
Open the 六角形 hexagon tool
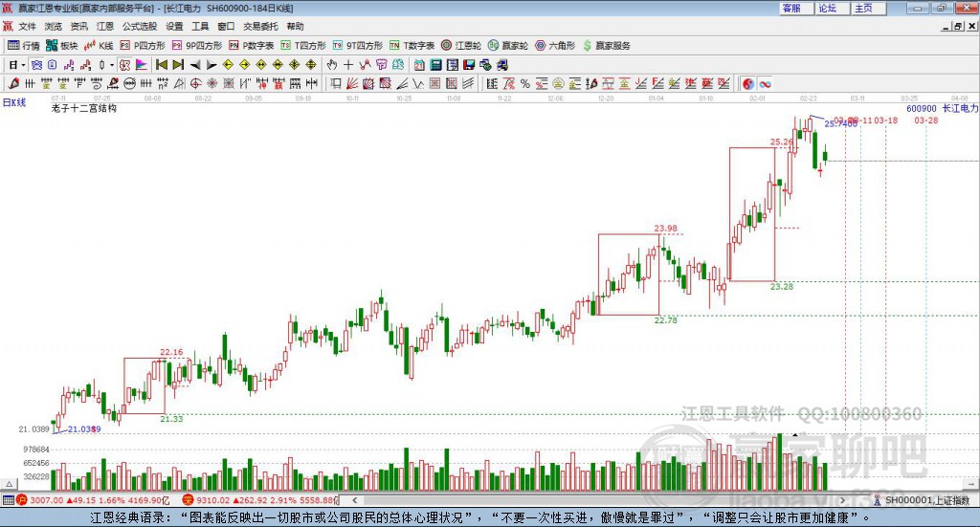point(555,46)
